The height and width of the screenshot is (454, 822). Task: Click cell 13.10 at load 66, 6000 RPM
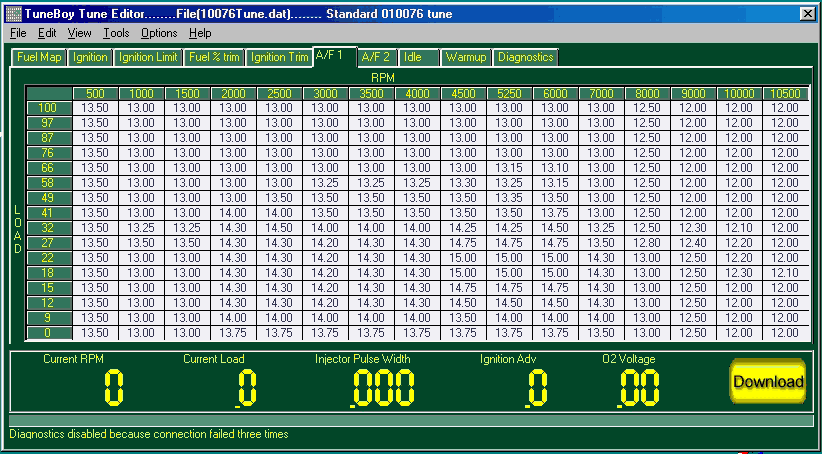pyautogui.click(x=555, y=168)
